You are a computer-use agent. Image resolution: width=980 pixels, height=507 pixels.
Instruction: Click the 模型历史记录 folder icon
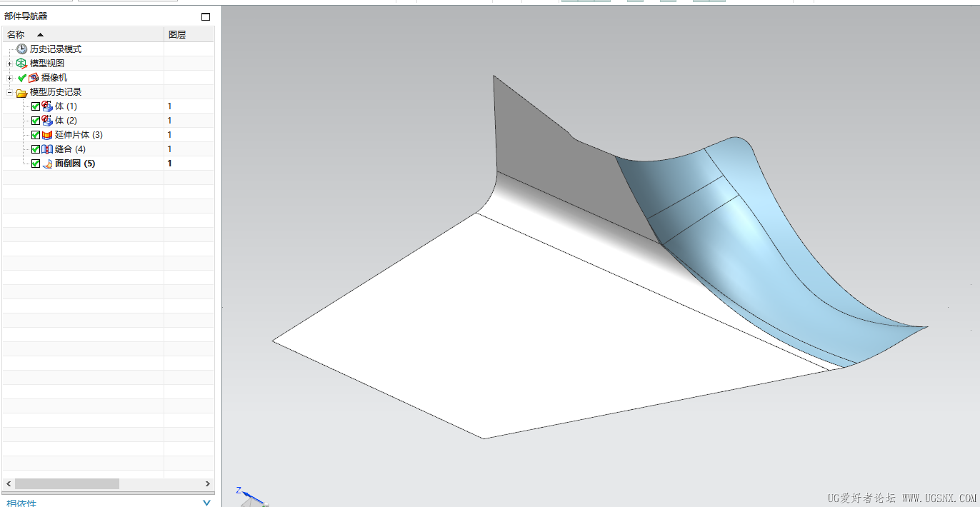tap(24, 91)
